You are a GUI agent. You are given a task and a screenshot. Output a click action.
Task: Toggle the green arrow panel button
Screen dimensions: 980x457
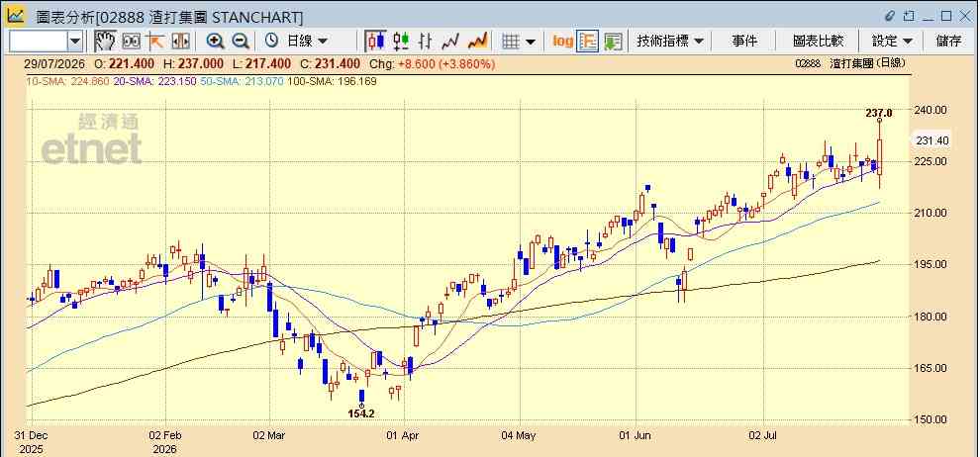[613, 42]
